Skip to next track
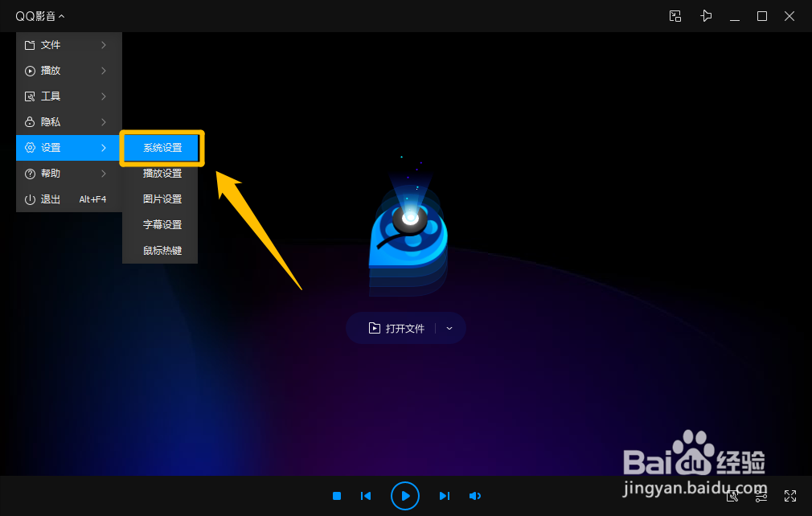Image resolution: width=812 pixels, height=516 pixels. [445, 496]
